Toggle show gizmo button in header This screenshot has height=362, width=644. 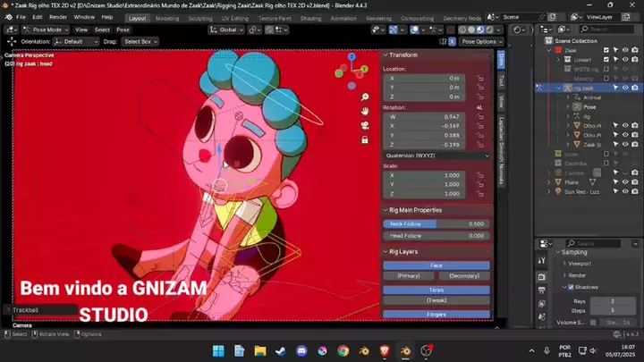point(394,29)
